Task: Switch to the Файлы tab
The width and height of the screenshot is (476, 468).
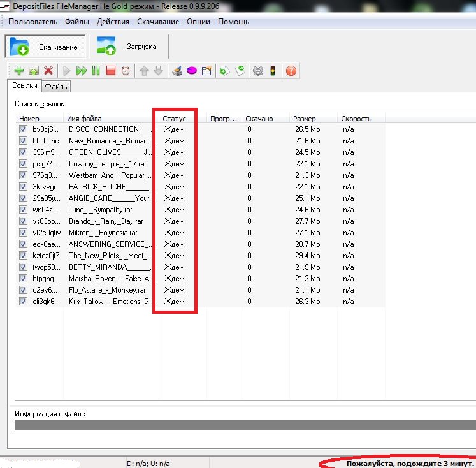Action: tap(57, 87)
